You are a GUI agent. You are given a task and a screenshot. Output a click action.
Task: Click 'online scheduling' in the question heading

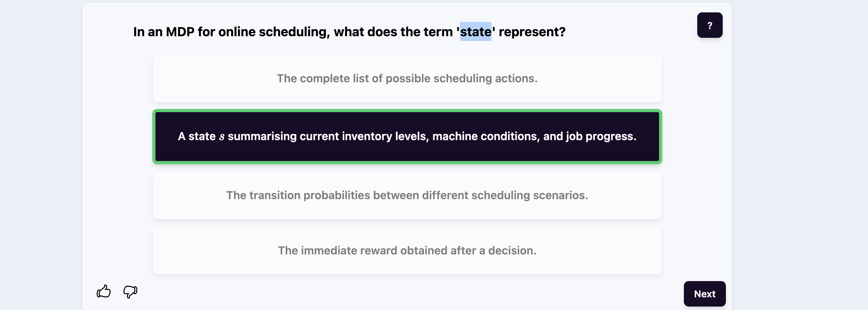272,32
